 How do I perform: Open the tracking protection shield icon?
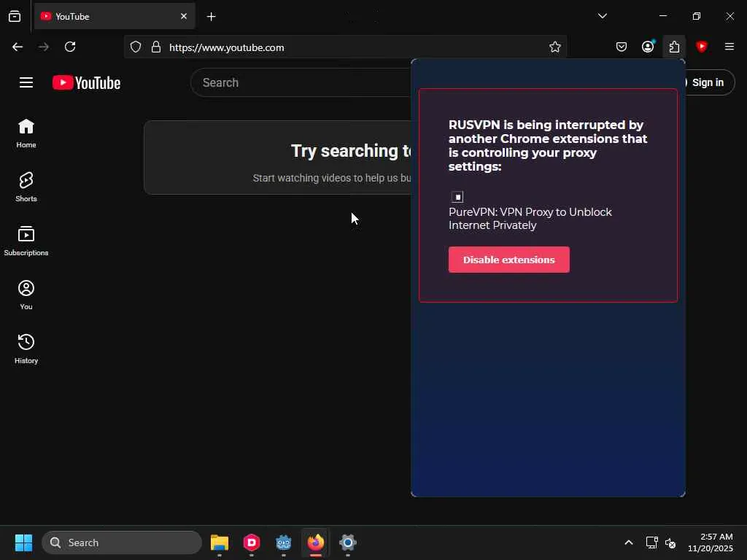tap(136, 47)
